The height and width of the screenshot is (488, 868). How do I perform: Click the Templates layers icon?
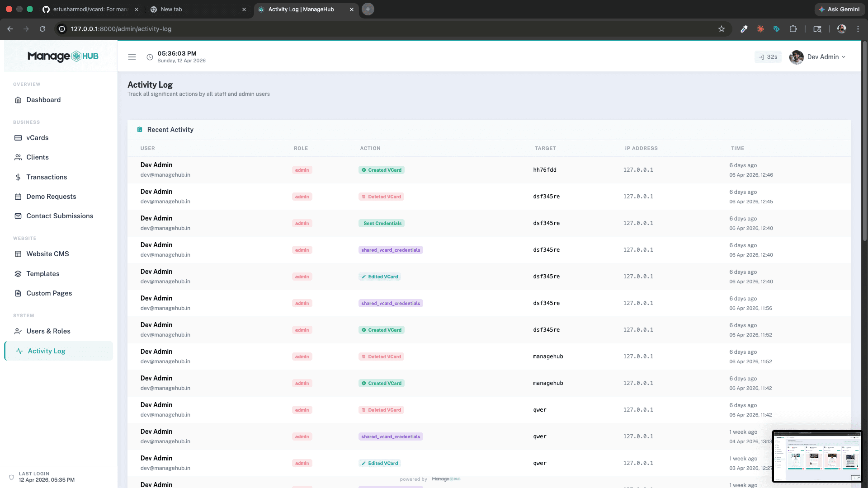point(18,274)
